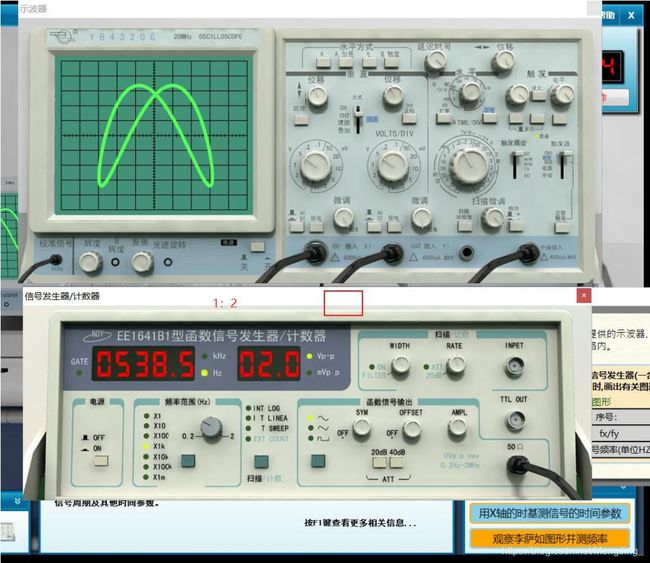This screenshot has height=563, width=650.
Task: Toggle the 40dB attenuation button
Action: pos(396,462)
